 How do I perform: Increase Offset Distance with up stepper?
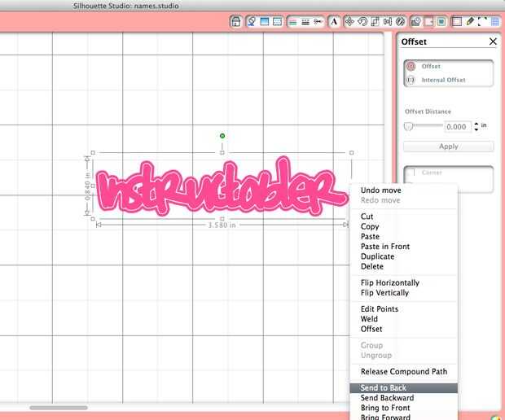pos(476,124)
